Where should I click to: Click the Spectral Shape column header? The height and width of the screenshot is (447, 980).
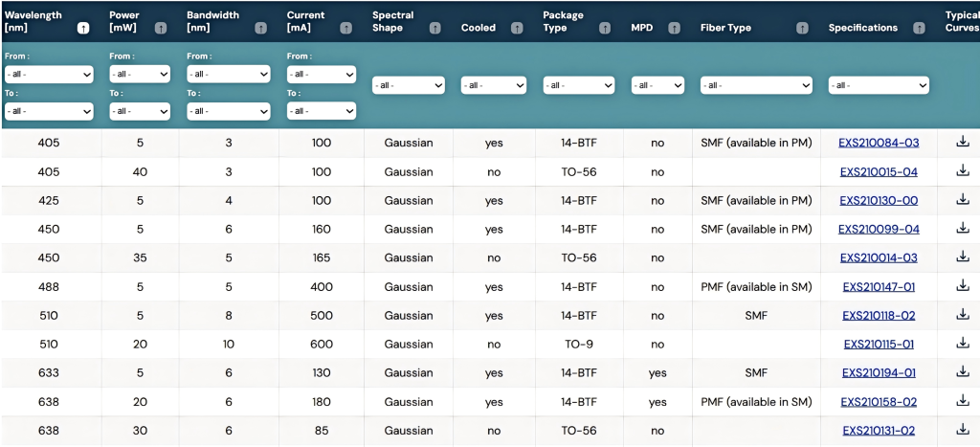tap(393, 22)
